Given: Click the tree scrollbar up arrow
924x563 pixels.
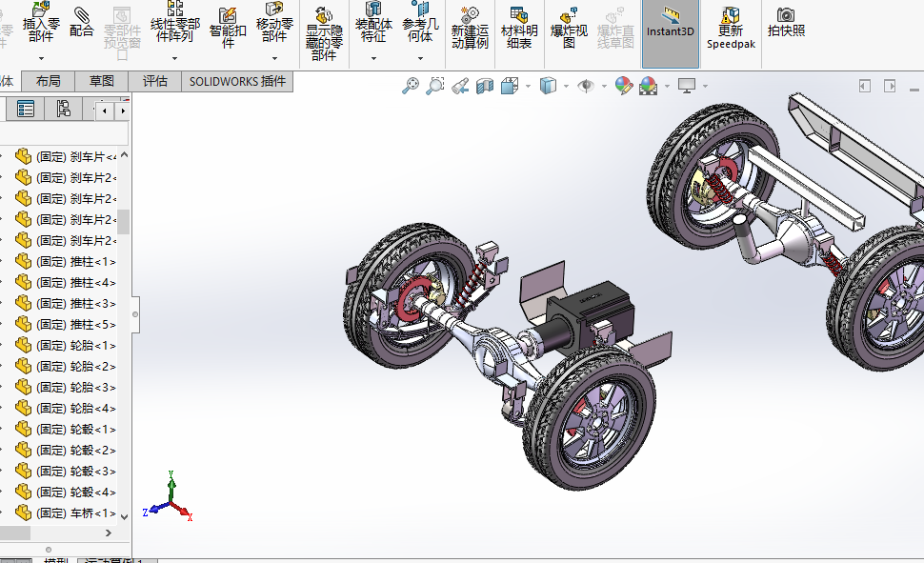Looking at the screenshot, I should tap(125, 155).
